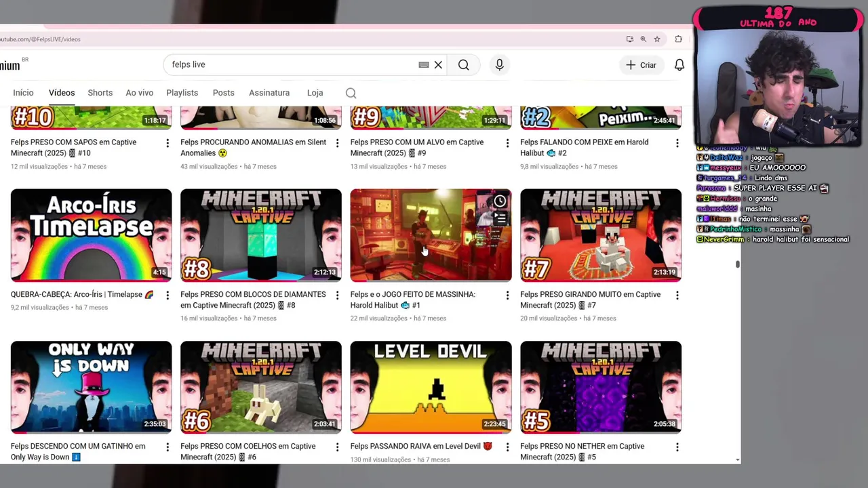Open options for PRESO GIRANDO MUITO video
The image size is (868, 488).
tap(677, 296)
